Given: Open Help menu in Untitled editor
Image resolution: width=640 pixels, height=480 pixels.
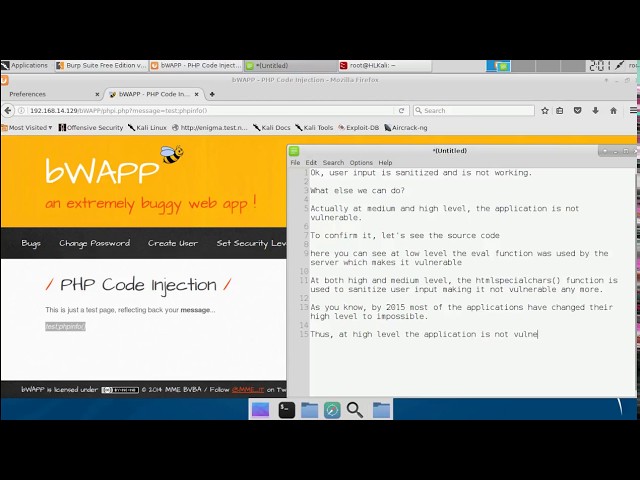Looking at the screenshot, I should click(385, 162).
